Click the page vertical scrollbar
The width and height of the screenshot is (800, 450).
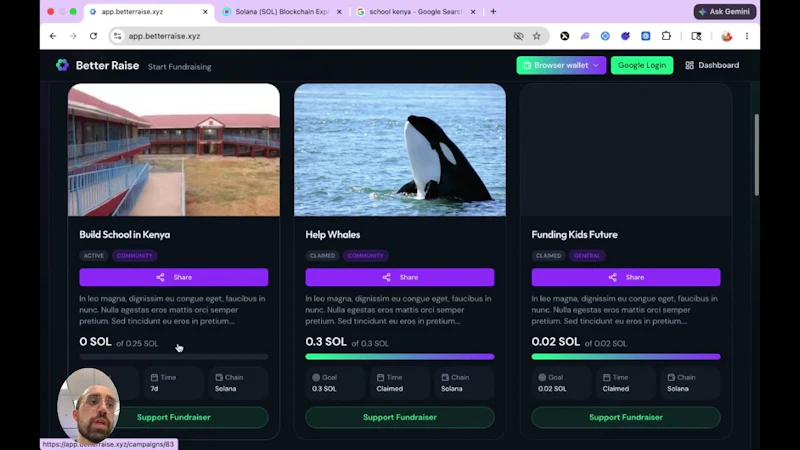[756, 155]
